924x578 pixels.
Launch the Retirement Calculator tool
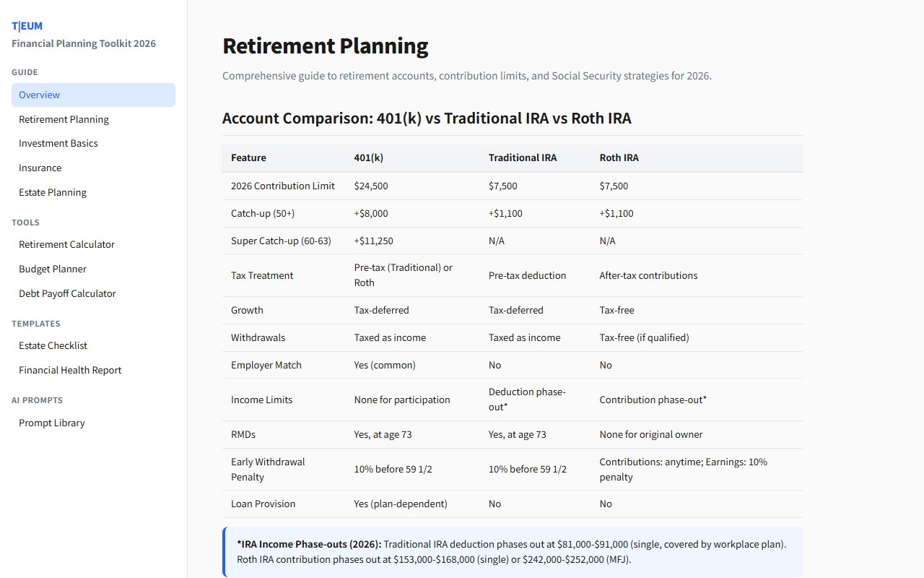[66, 244]
